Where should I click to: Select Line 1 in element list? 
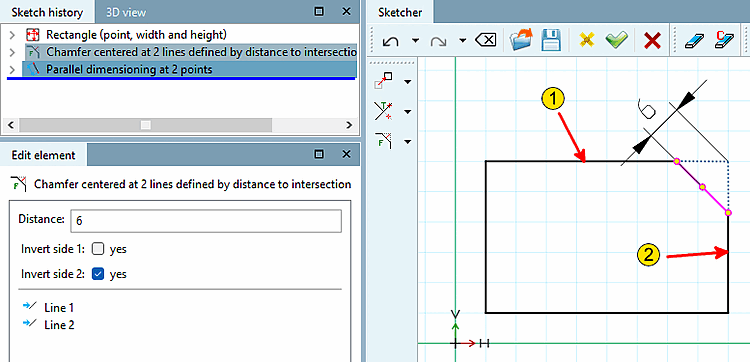(59, 307)
